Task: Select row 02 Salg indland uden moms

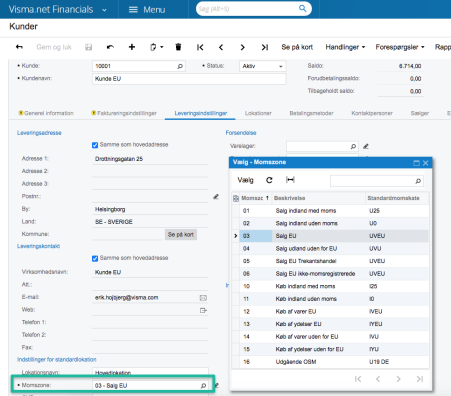Action: click(330, 223)
